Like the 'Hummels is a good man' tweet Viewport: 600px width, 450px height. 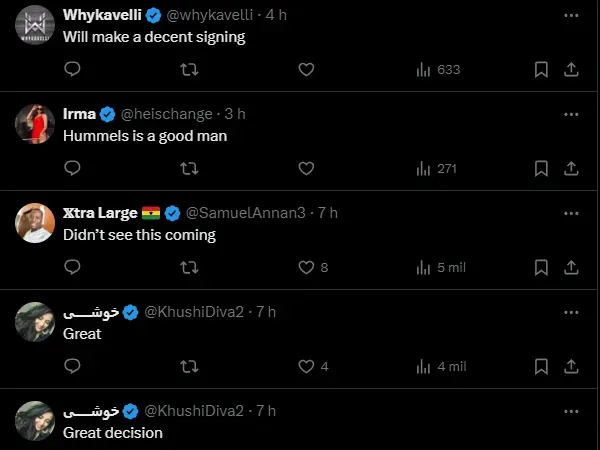pos(307,169)
